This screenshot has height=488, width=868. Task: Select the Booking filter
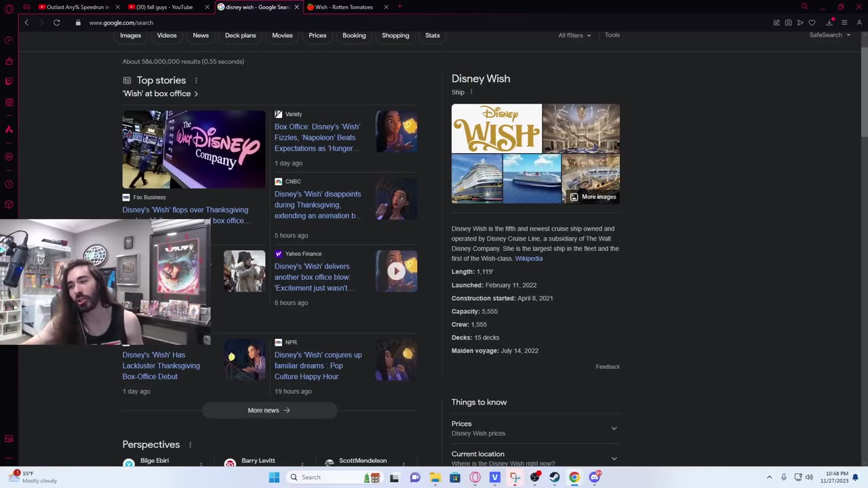[354, 35]
